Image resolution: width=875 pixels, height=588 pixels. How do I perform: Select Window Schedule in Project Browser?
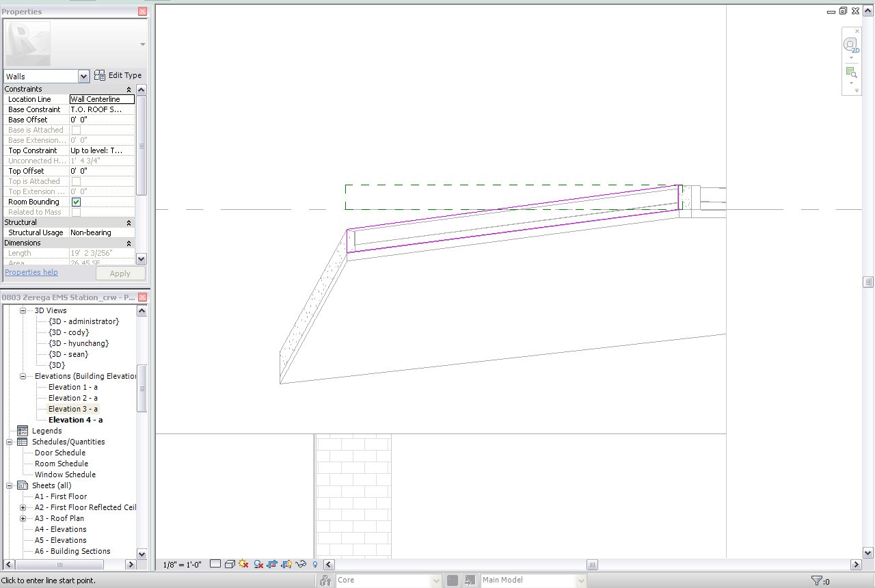pyautogui.click(x=65, y=475)
